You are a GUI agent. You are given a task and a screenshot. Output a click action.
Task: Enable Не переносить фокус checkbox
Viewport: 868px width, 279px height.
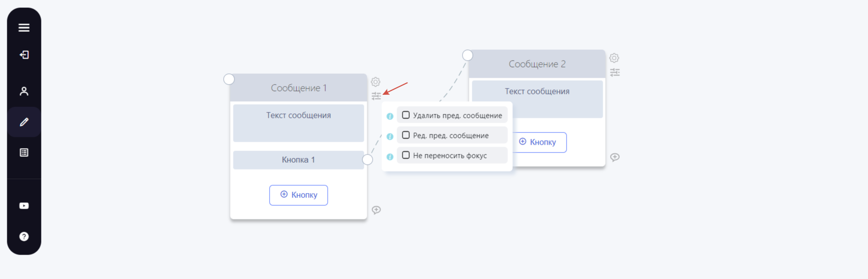(406, 155)
